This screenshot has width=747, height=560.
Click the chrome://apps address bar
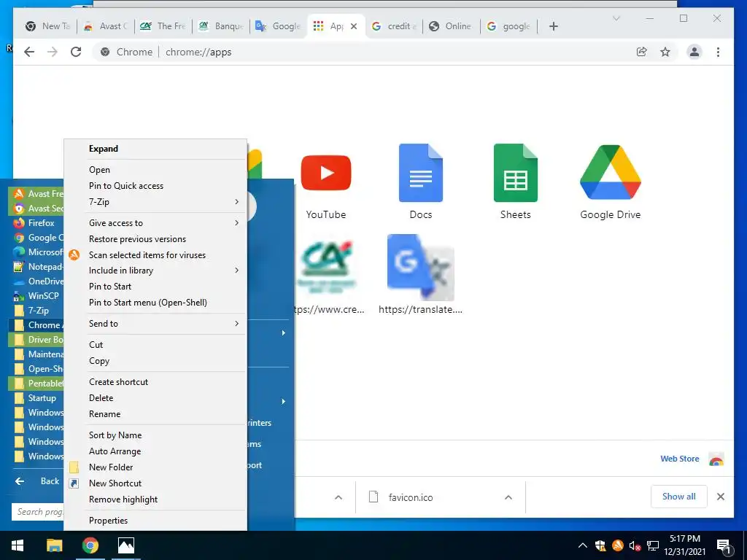pyautogui.click(x=362, y=52)
